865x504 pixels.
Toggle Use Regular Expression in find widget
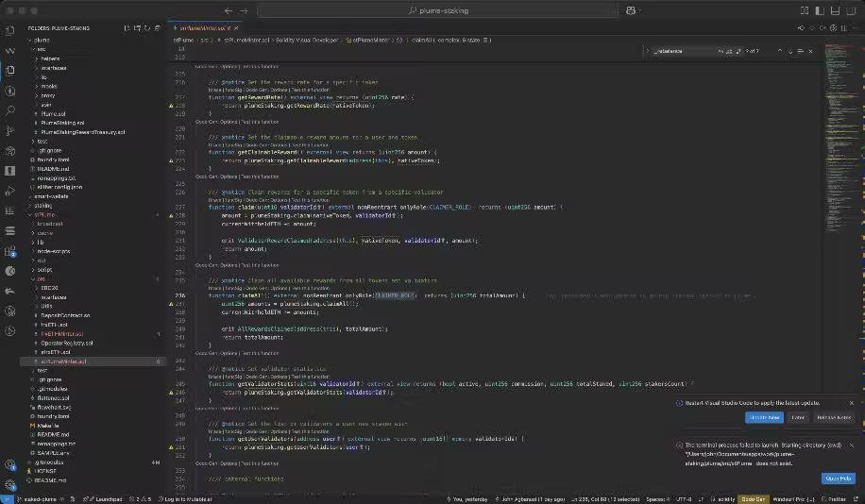pos(738,51)
